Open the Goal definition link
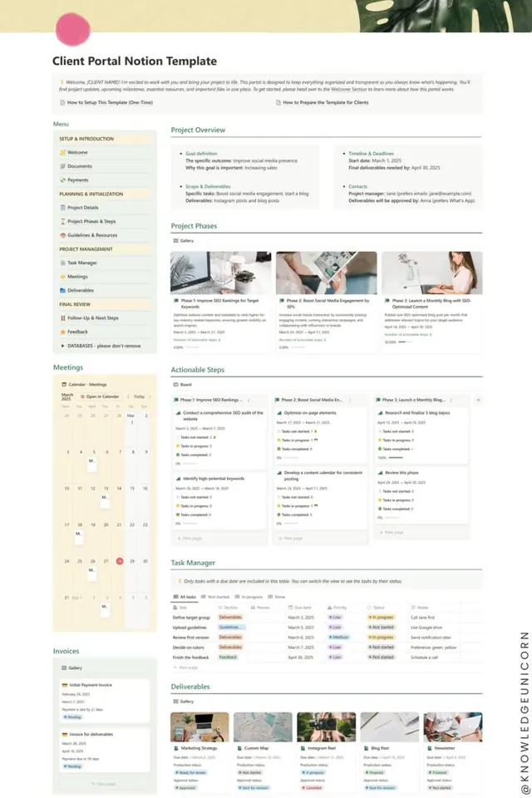 (x=201, y=153)
